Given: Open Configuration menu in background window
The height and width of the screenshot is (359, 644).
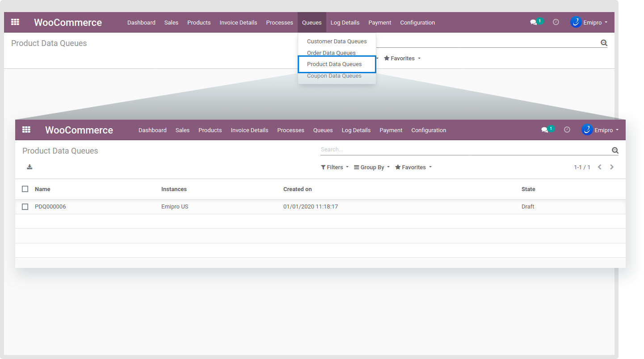Looking at the screenshot, I should [x=417, y=23].
